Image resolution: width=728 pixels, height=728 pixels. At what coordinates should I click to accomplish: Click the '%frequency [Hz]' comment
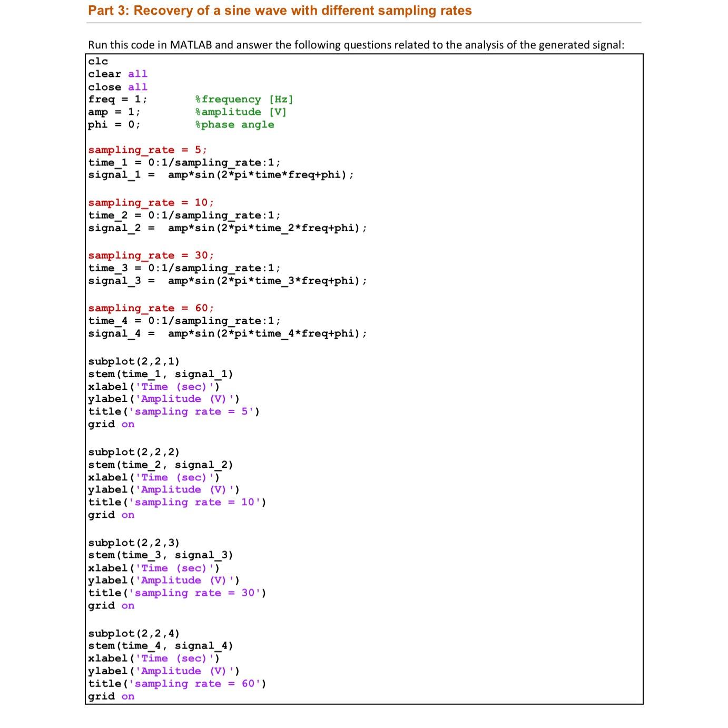pos(243,99)
